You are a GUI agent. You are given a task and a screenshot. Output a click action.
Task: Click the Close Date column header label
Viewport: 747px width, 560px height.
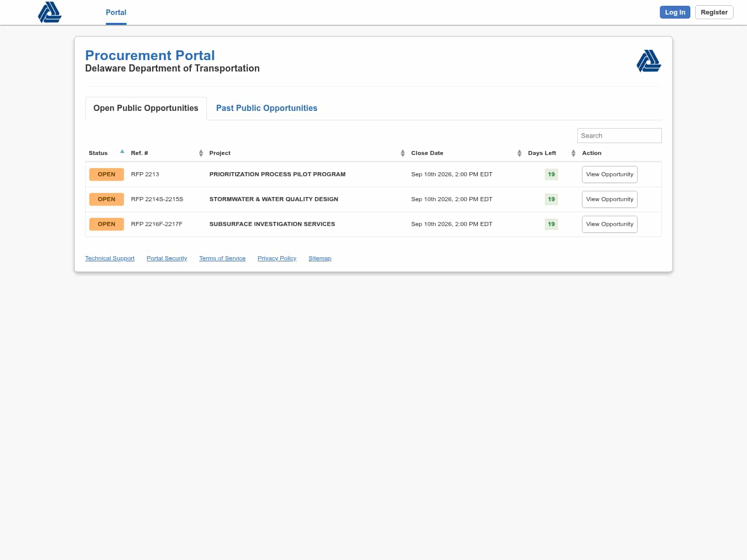pyautogui.click(x=427, y=153)
